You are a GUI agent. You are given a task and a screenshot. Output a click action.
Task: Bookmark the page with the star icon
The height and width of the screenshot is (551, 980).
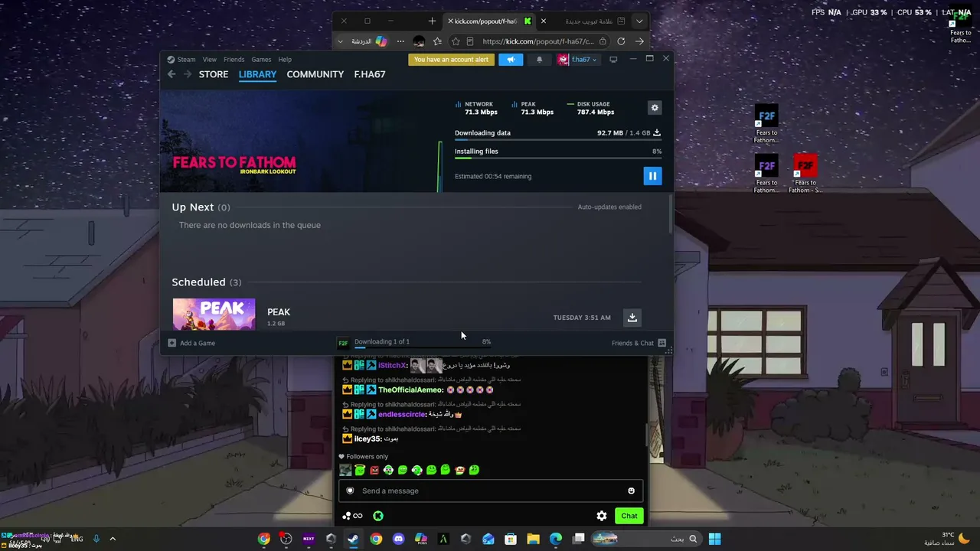click(456, 41)
